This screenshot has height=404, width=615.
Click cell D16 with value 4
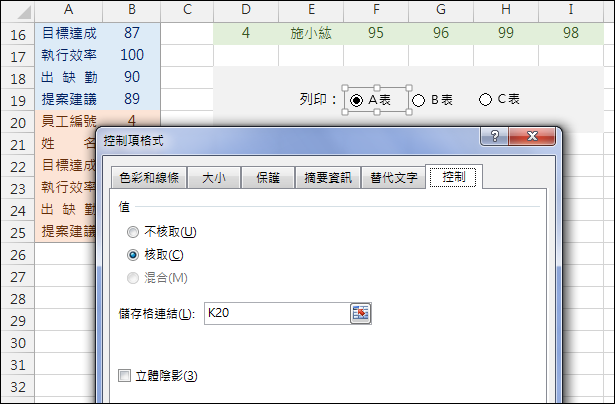[x=246, y=33]
